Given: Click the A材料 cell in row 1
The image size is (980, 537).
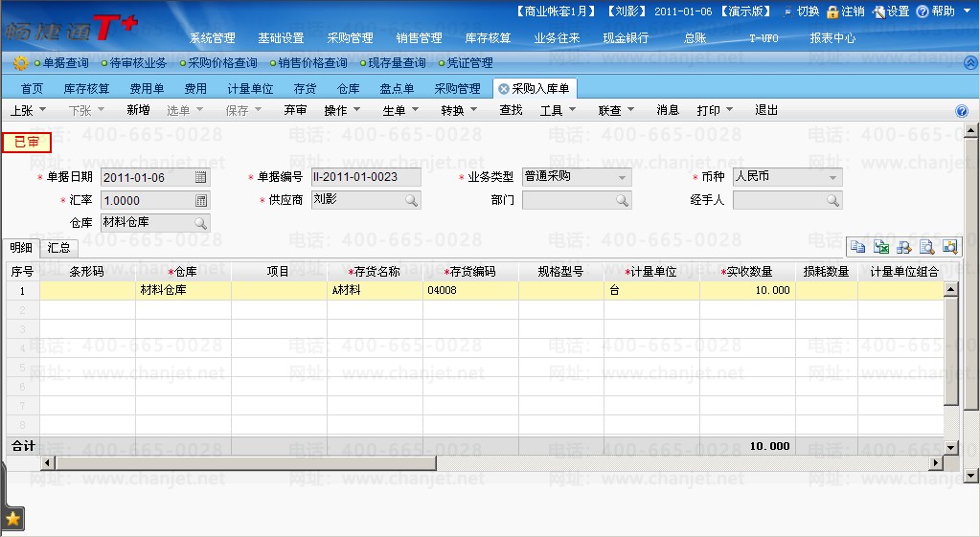Looking at the screenshot, I should [x=375, y=290].
